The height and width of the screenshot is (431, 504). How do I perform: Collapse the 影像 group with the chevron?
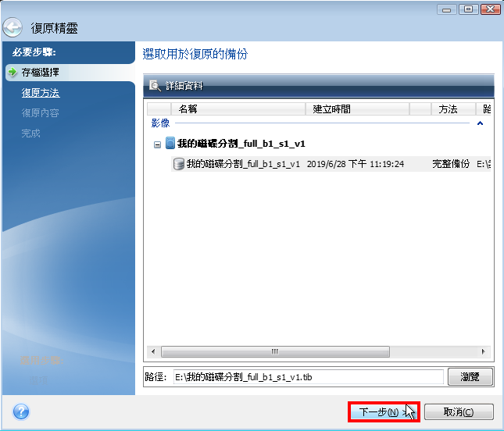coord(480,123)
